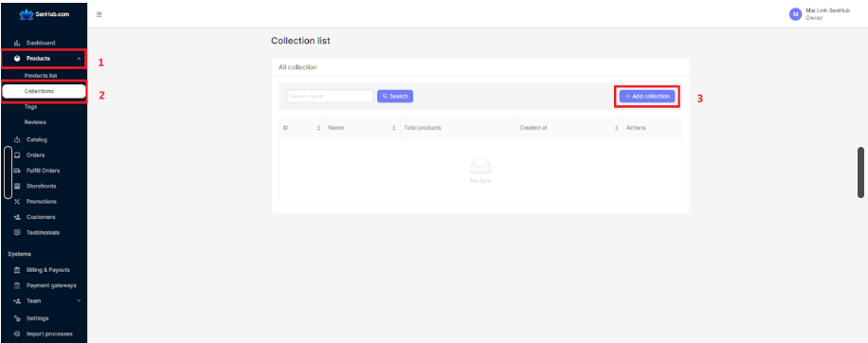This screenshot has height=343, width=868.
Task: Click the Systems section label
Action: click(x=19, y=254)
